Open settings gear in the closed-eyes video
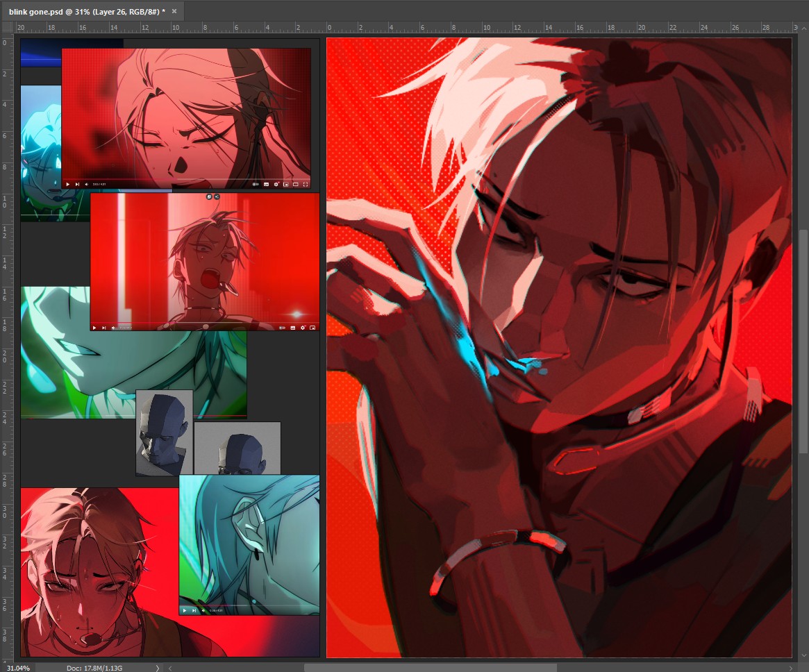 276,184
